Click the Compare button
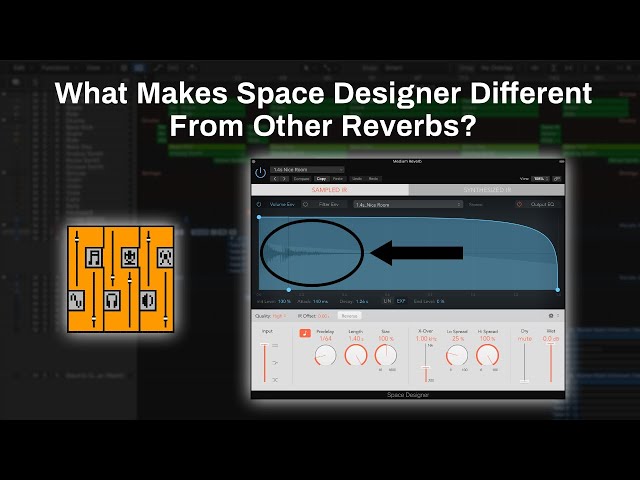This screenshot has height=480, width=640. coord(302,179)
